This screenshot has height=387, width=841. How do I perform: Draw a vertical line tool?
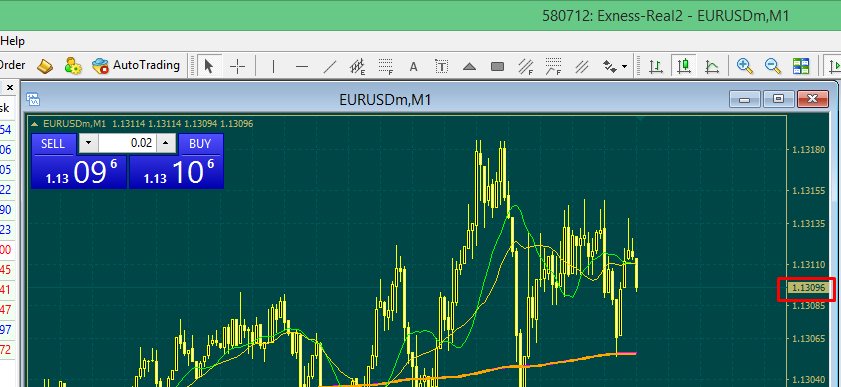274,66
